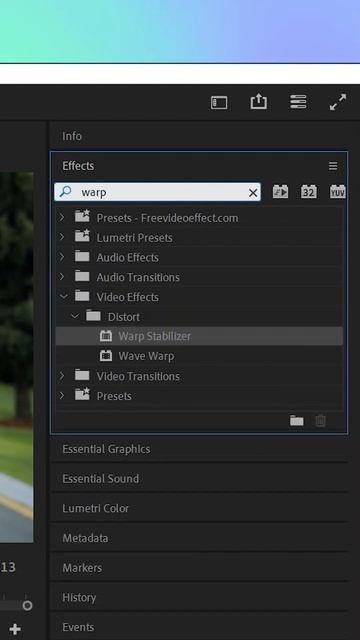Open the workspace layout panel icon
Screen dimensions: 360x640
(x=219, y=102)
